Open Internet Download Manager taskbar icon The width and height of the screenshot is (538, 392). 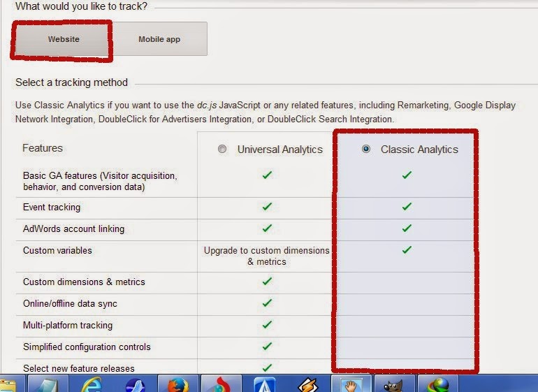point(438,384)
